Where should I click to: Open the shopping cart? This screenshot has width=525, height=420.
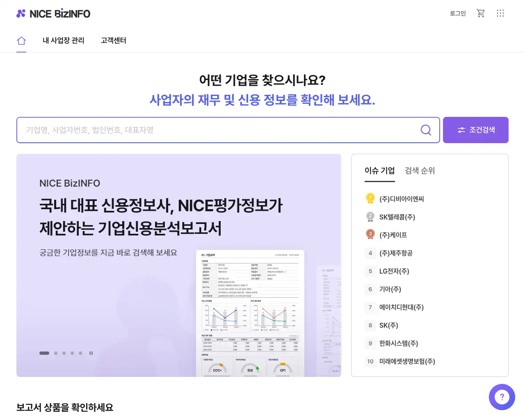click(481, 13)
